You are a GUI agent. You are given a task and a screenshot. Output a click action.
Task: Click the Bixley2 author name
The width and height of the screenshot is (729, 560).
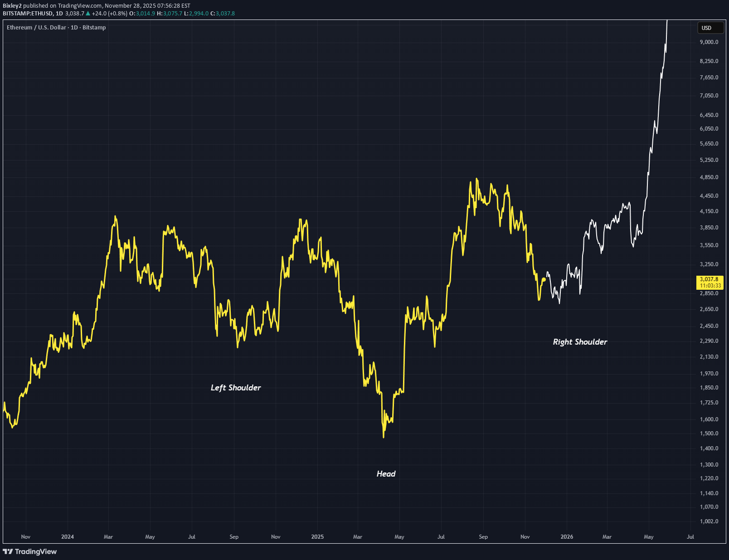click(12, 6)
